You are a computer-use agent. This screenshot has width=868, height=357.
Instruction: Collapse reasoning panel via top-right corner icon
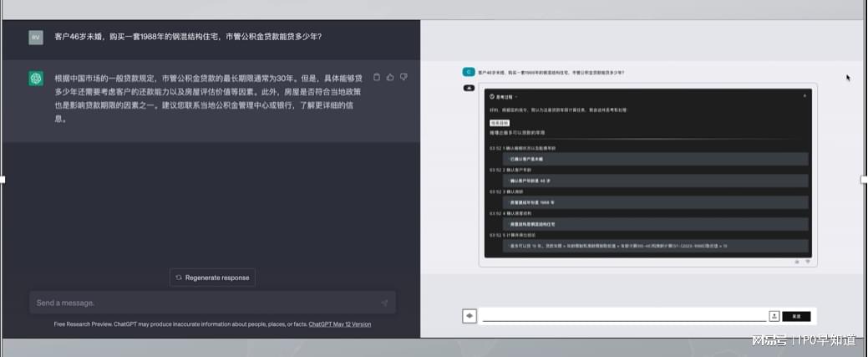pyautogui.click(x=805, y=96)
